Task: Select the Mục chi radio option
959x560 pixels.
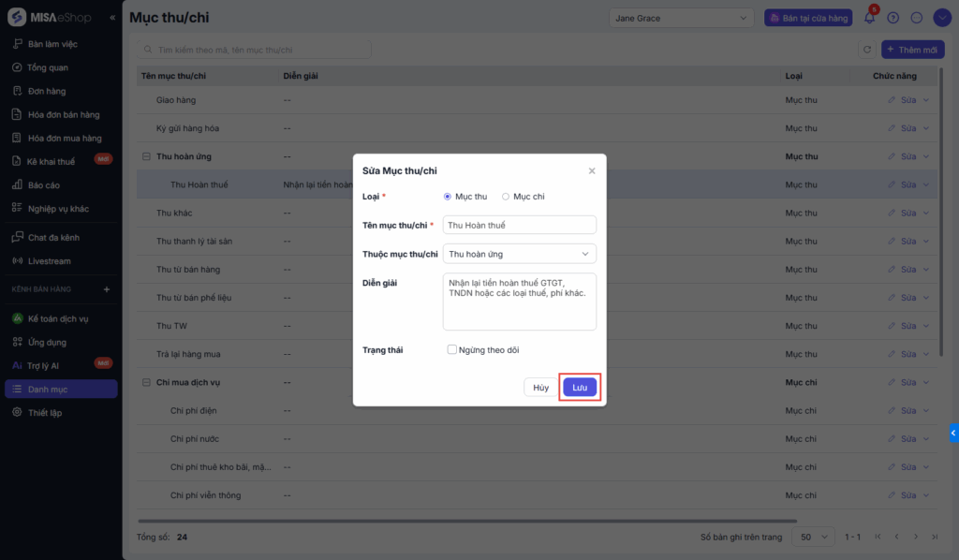Action: pos(505,197)
